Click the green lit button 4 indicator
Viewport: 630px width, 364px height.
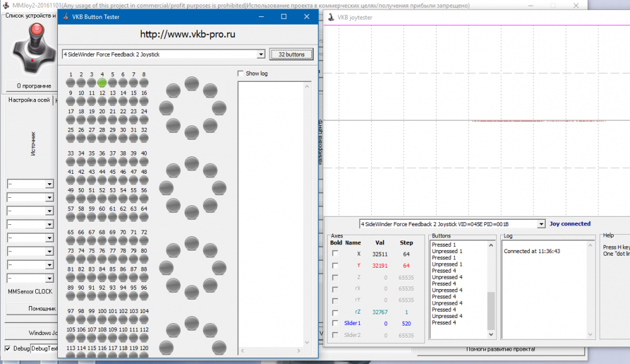click(x=102, y=82)
